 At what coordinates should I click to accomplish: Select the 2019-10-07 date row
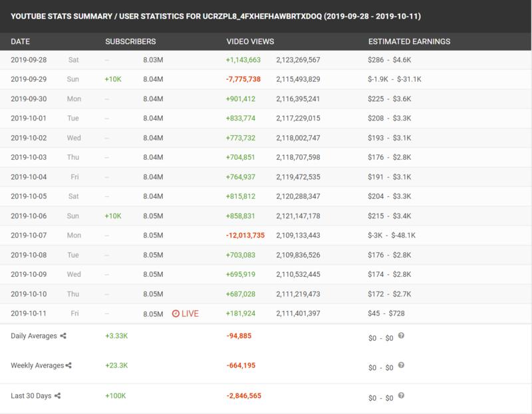[31, 236]
